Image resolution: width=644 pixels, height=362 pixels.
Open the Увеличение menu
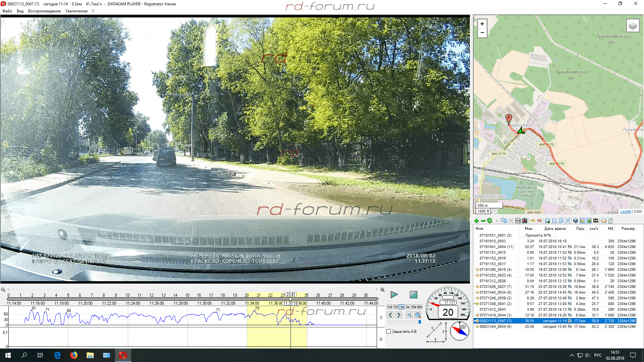coord(76,11)
